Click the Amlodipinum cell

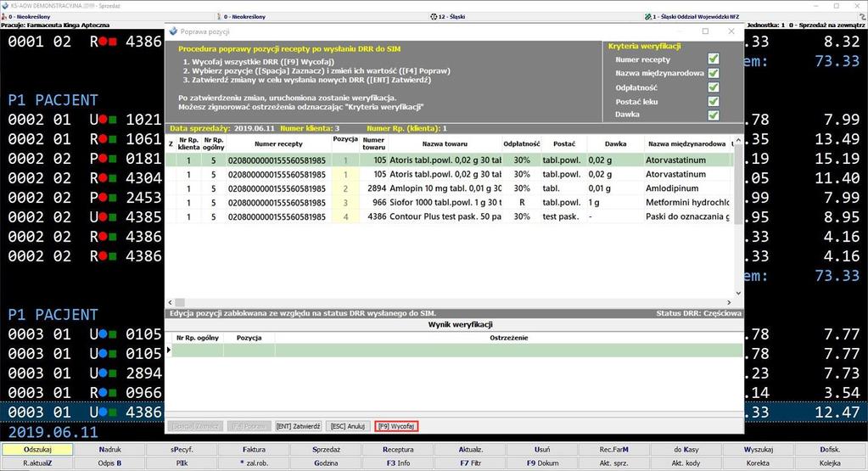(687, 188)
